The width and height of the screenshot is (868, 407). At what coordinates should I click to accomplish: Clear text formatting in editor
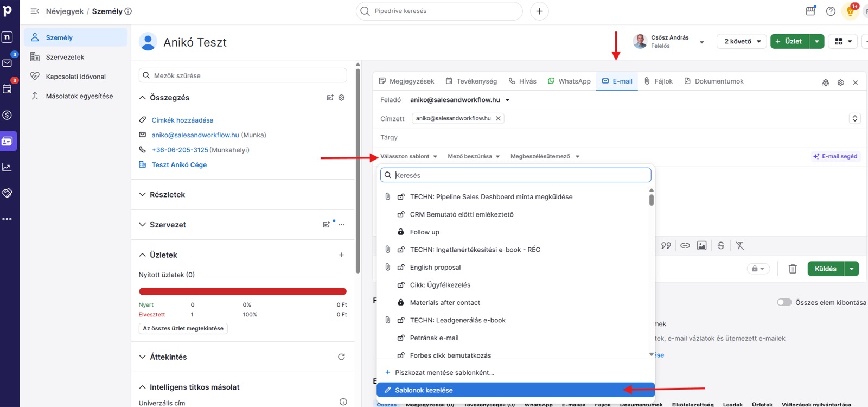(x=739, y=246)
